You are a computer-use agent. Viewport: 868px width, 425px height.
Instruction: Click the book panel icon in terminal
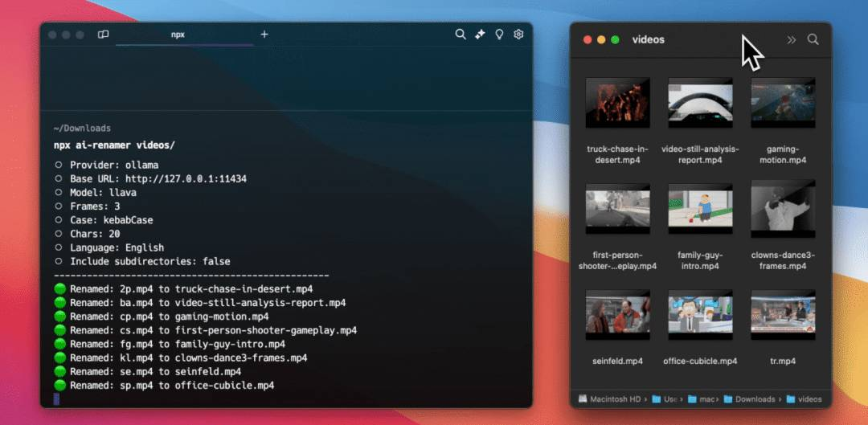point(103,35)
